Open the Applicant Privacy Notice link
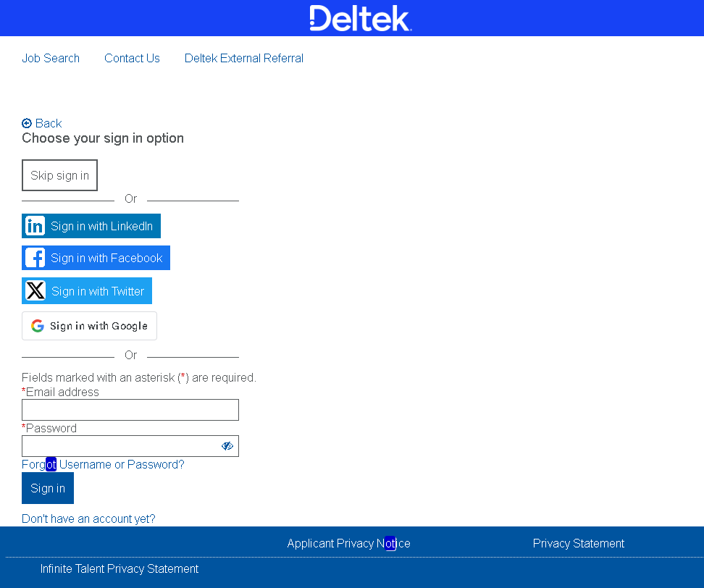 click(x=348, y=543)
